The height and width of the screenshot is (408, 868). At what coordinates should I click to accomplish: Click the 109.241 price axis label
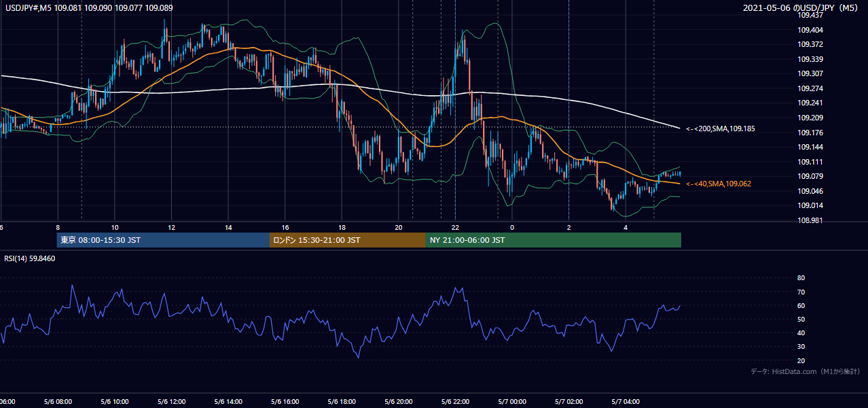click(810, 103)
